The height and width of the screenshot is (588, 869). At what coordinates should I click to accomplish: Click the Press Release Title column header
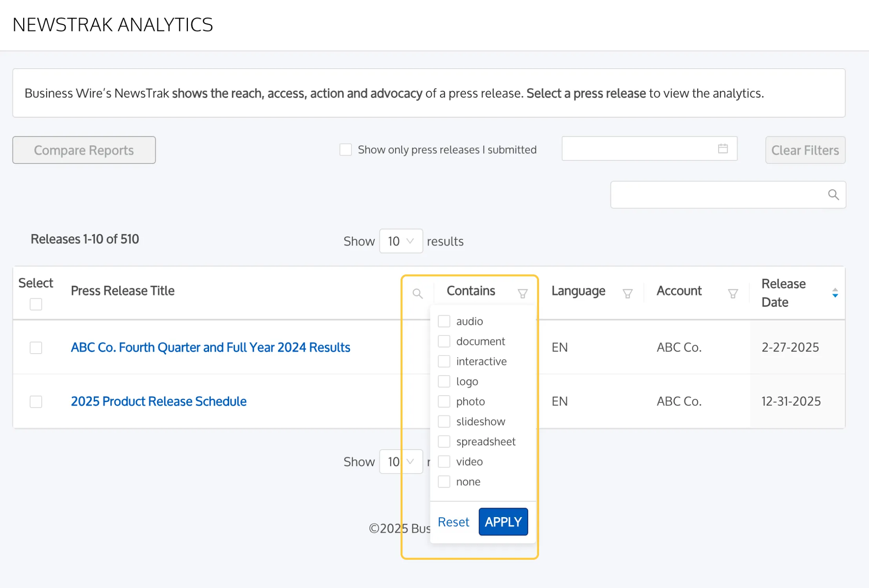coord(122,291)
